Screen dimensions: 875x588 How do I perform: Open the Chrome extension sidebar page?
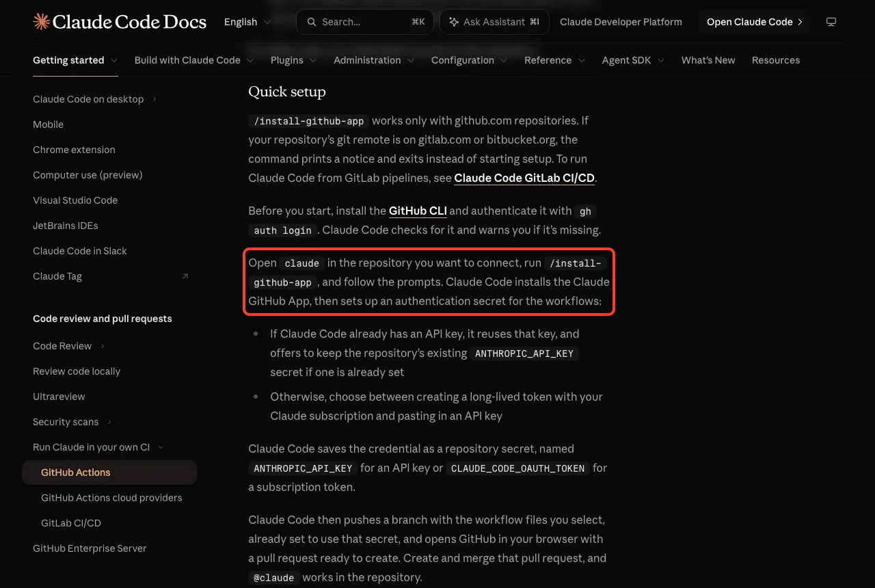[74, 150]
